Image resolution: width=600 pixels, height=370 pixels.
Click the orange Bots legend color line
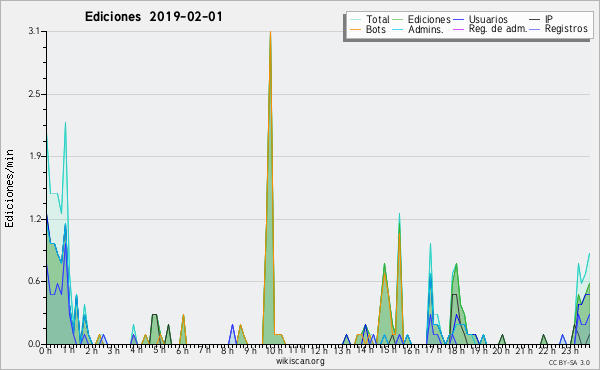[355, 29]
